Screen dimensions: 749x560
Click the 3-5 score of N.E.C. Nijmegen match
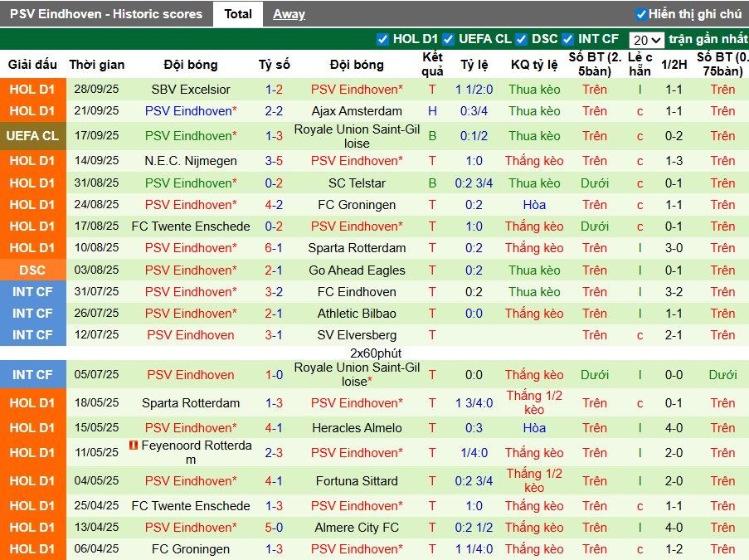274,161
